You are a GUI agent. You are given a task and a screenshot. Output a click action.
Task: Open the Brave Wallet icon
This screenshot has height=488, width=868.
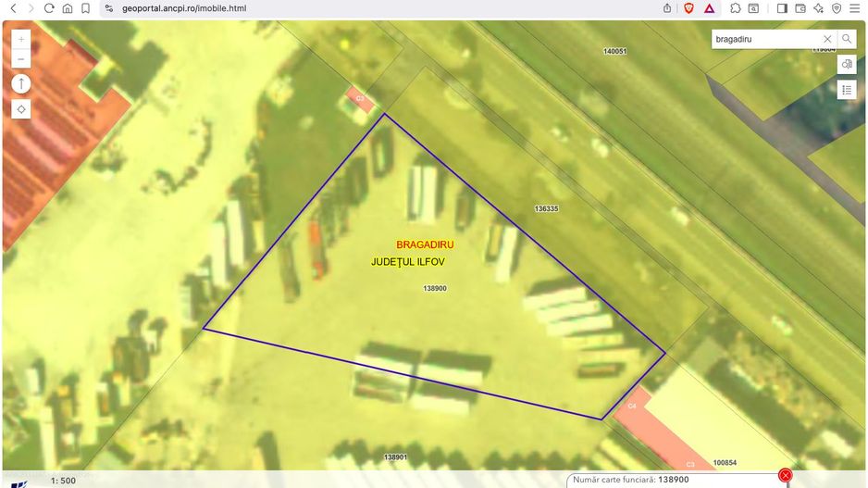coord(800,8)
